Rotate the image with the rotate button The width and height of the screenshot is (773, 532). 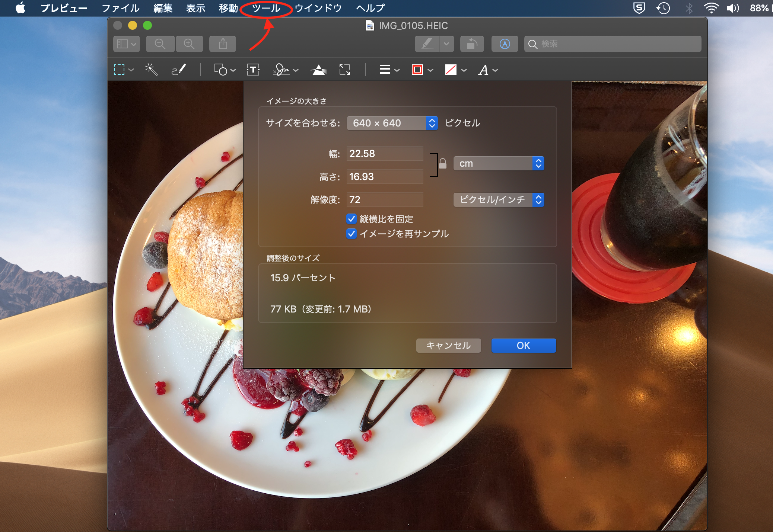[x=472, y=44]
